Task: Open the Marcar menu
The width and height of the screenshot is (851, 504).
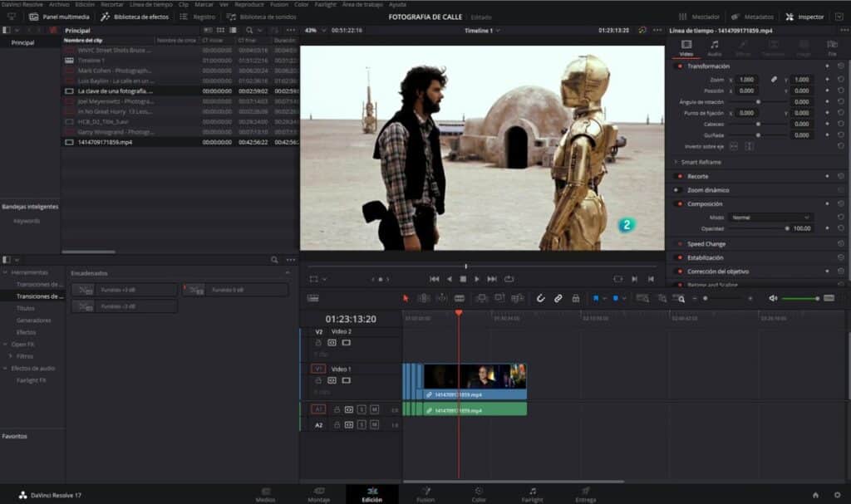Action: pyautogui.click(x=204, y=4)
